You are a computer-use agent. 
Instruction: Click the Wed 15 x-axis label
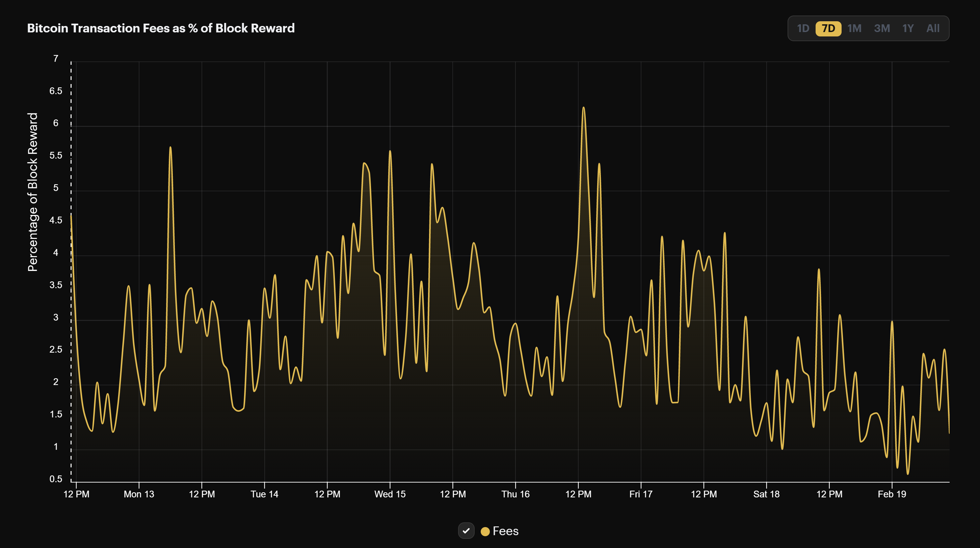(x=390, y=494)
